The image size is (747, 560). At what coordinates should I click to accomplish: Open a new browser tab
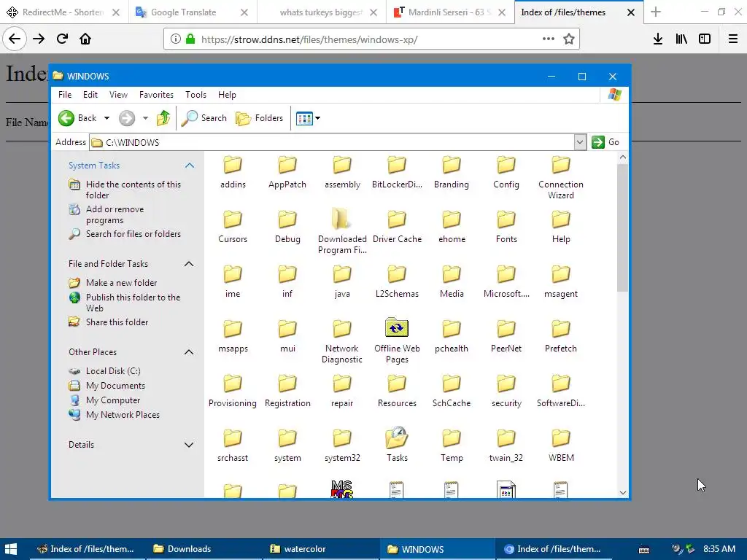[656, 12]
